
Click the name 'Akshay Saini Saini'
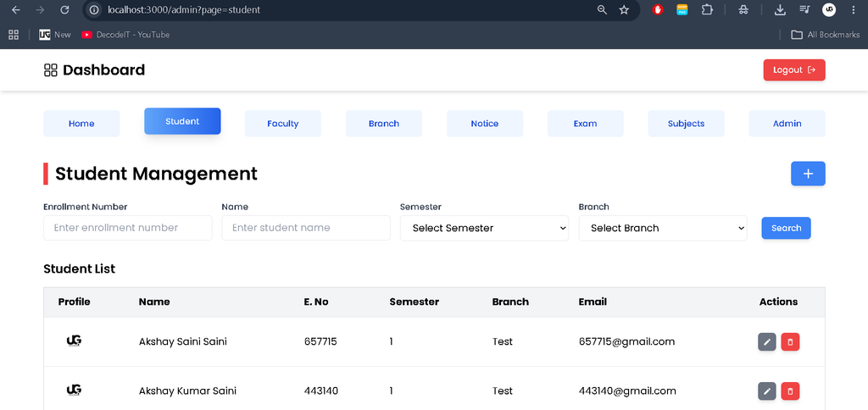pos(183,341)
